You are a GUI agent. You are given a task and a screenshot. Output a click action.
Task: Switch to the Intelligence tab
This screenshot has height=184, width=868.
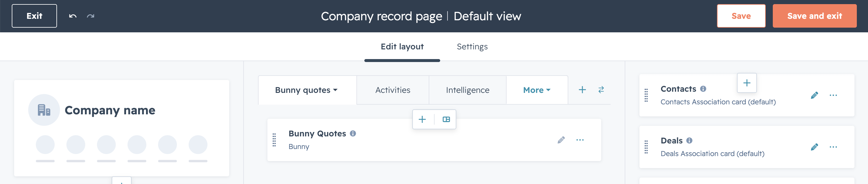(x=467, y=90)
